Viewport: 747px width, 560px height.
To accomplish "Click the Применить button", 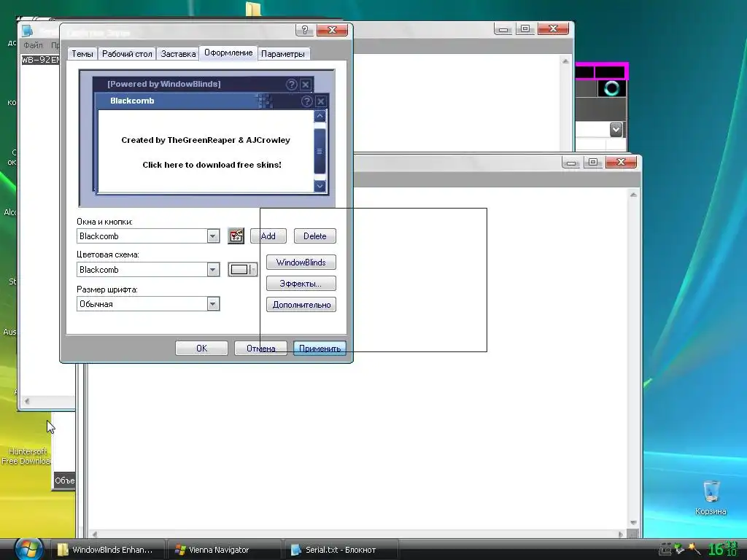I will 320,348.
